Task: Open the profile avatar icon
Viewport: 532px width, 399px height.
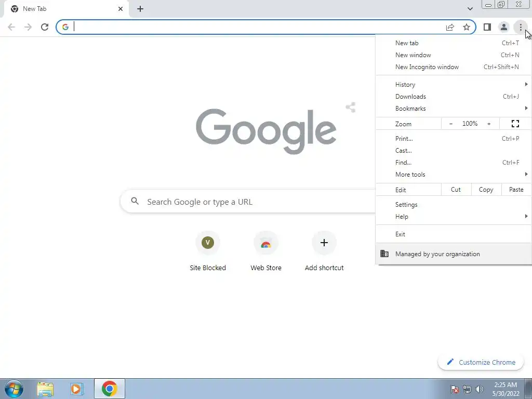Action: (x=504, y=27)
